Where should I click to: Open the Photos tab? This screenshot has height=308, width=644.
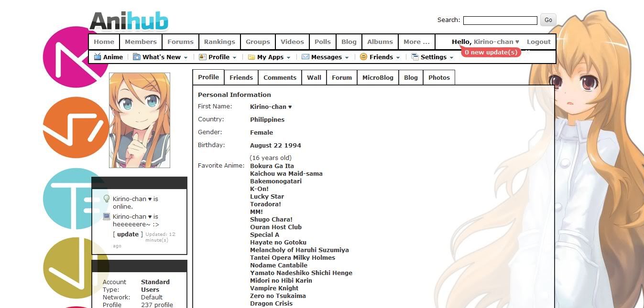coord(439,77)
